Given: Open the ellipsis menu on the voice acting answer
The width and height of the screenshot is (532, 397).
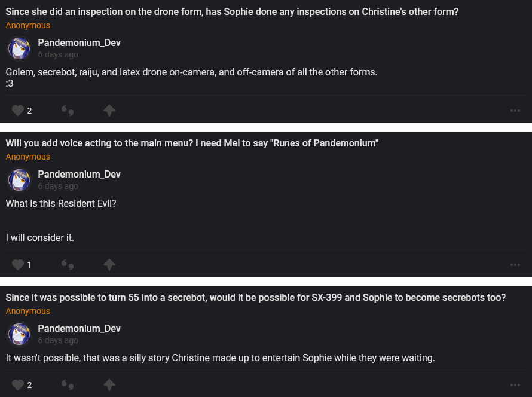Looking at the screenshot, I should tap(515, 265).
